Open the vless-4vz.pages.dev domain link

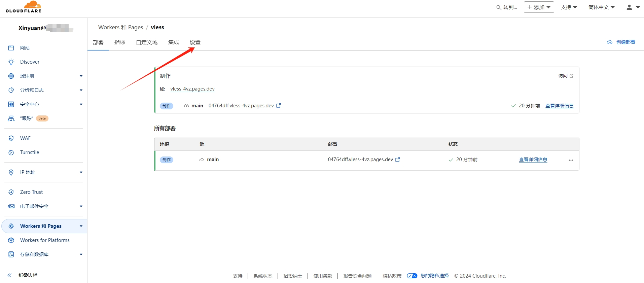tap(192, 89)
